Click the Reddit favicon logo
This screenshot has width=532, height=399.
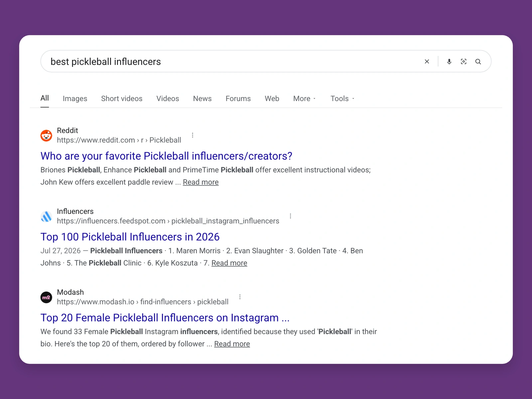click(46, 135)
